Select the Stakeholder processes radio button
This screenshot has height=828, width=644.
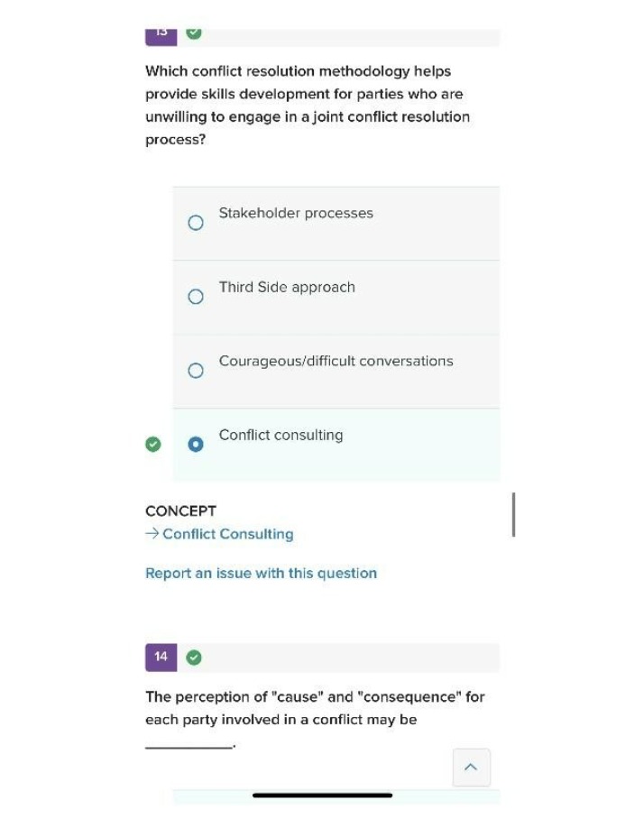[x=196, y=222]
